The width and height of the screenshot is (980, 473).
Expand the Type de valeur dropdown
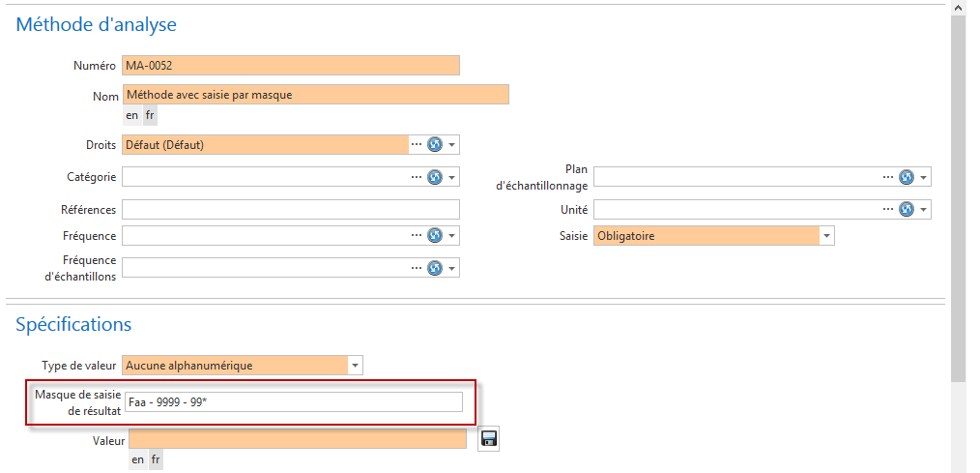(x=355, y=366)
